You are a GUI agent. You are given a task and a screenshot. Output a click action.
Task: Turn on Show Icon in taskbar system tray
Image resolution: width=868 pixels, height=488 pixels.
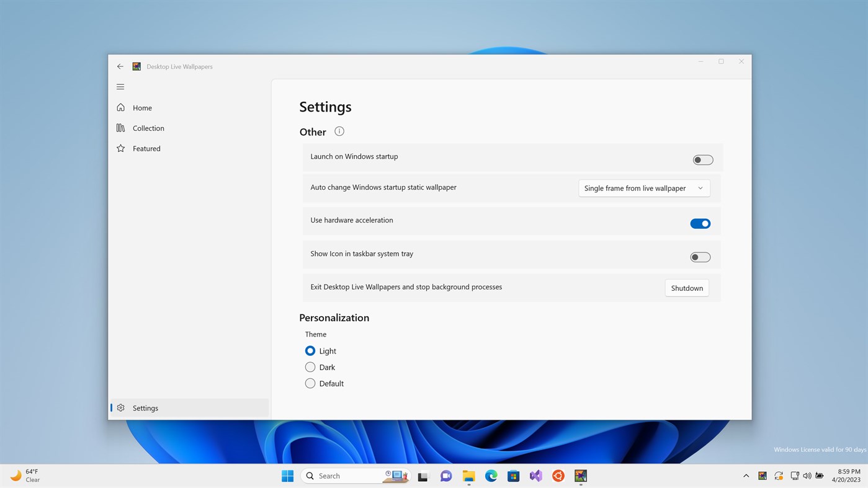(699, 257)
